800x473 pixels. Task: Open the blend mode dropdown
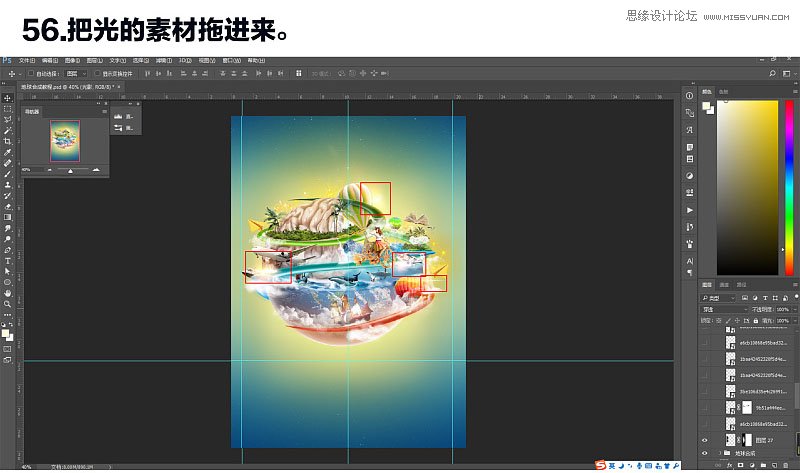[x=724, y=309]
